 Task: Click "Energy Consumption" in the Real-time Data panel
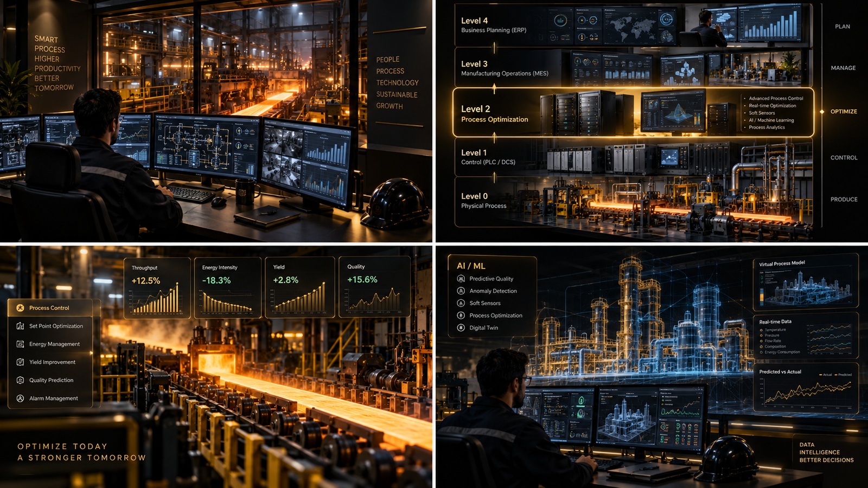(x=782, y=352)
